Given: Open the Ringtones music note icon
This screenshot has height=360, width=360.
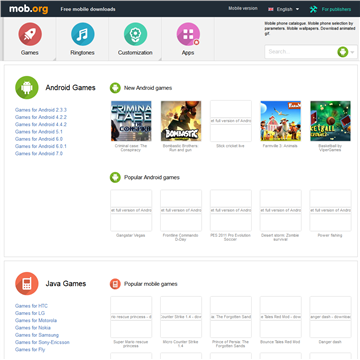Looking at the screenshot, I should coord(83,34).
